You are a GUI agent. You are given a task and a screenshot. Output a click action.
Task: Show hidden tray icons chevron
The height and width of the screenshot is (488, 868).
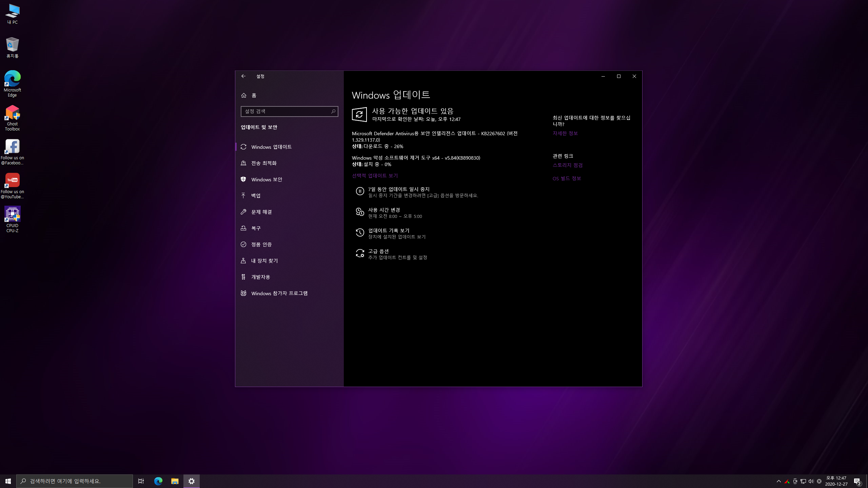coord(778,481)
